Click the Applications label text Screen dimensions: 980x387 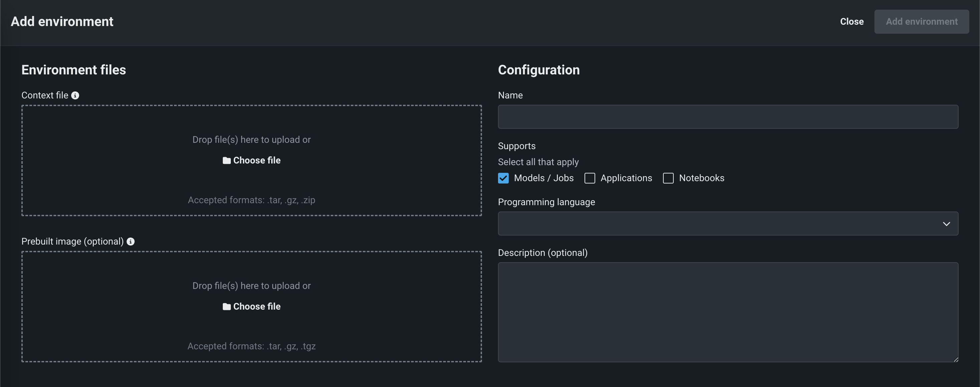coord(626,178)
